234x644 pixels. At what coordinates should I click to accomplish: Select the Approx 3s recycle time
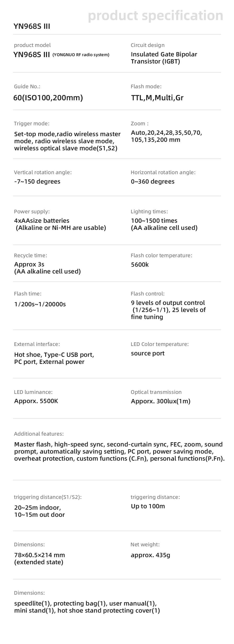point(29,264)
